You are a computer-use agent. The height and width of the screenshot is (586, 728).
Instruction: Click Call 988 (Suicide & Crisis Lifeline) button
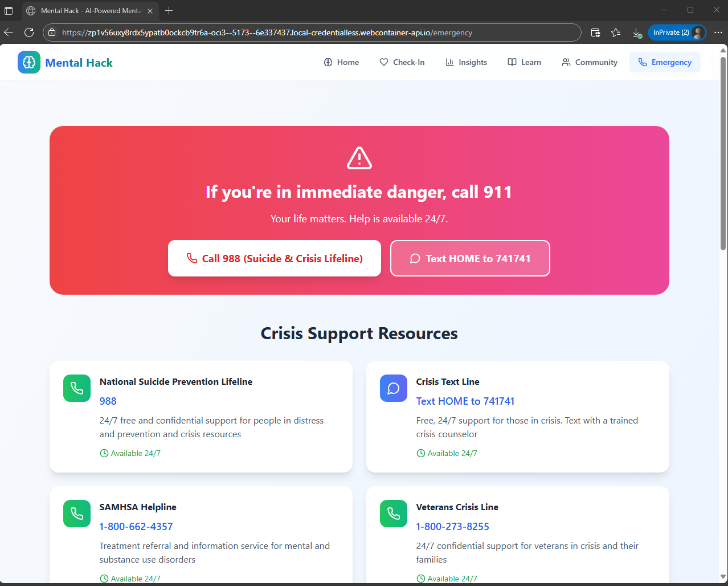[275, 258]
